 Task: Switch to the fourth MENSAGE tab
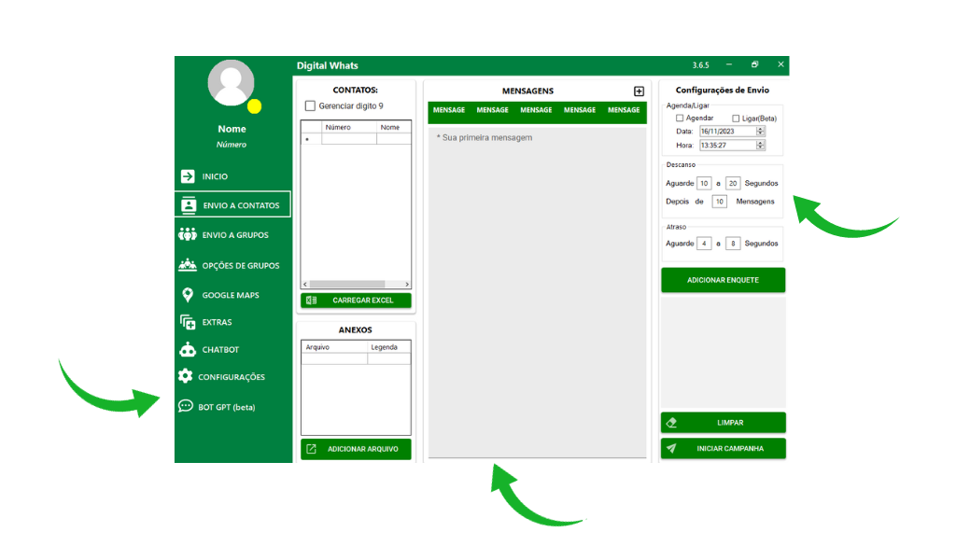tap(580, 110)
